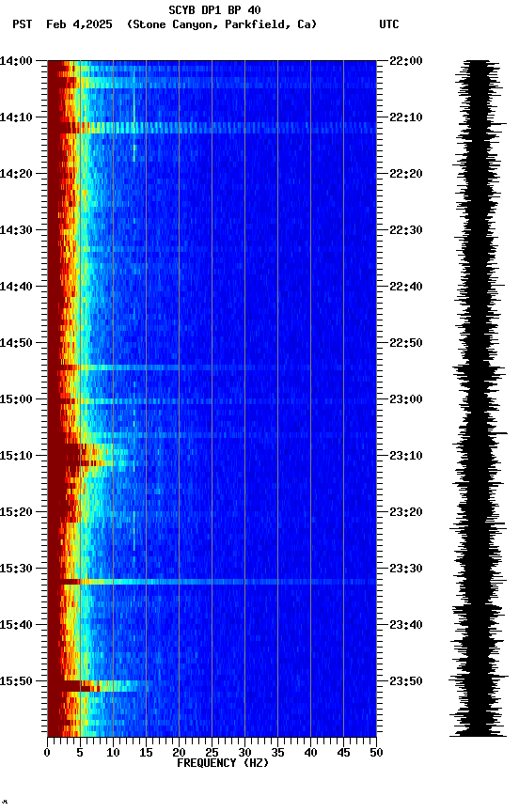
Task: Click the 22:30 UTC time label
Action: pos(406,230)
